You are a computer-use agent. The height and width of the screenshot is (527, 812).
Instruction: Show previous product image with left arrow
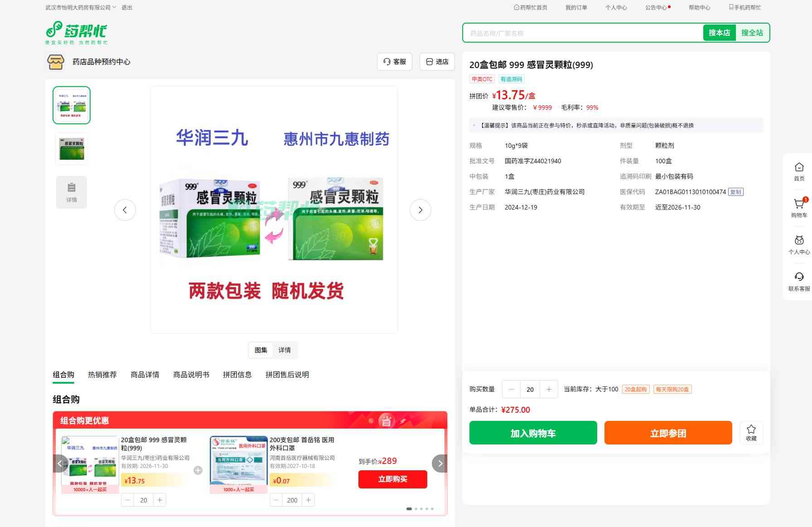(125, 210)
